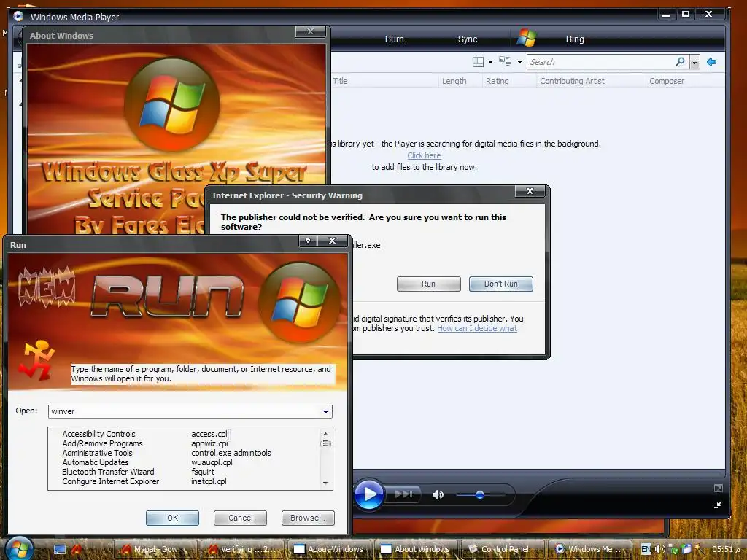This screenshot has height=560, width=747.
Task: Click the Run list scrollbar down arrow
Action: point(325,483)
